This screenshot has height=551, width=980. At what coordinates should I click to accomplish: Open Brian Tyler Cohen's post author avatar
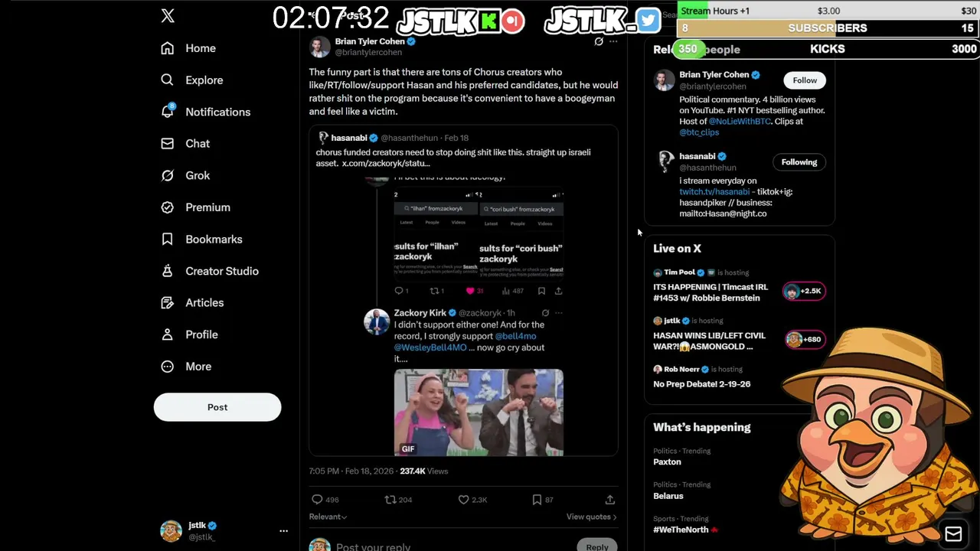(x=319, y=47)
